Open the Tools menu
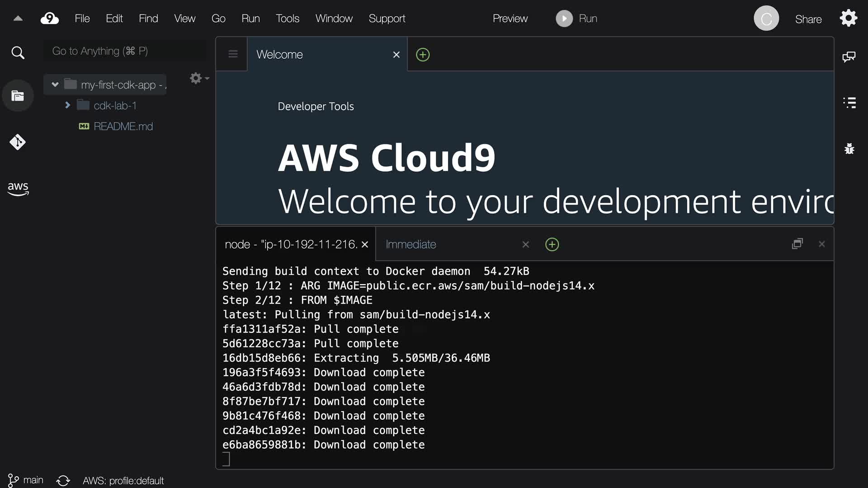Image resolution: width=868 pixels, height=488 pixels. coord(288,19)
